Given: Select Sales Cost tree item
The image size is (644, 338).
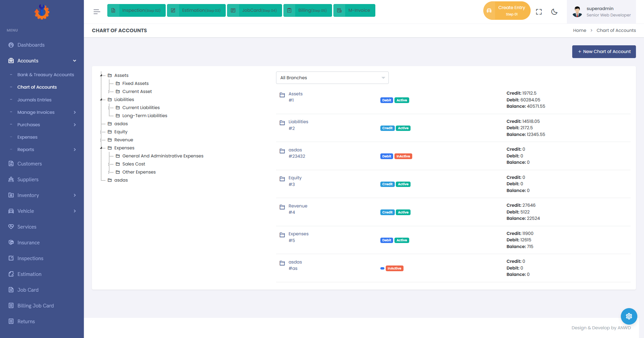Looking at the screenshot, I should (134, 164).
